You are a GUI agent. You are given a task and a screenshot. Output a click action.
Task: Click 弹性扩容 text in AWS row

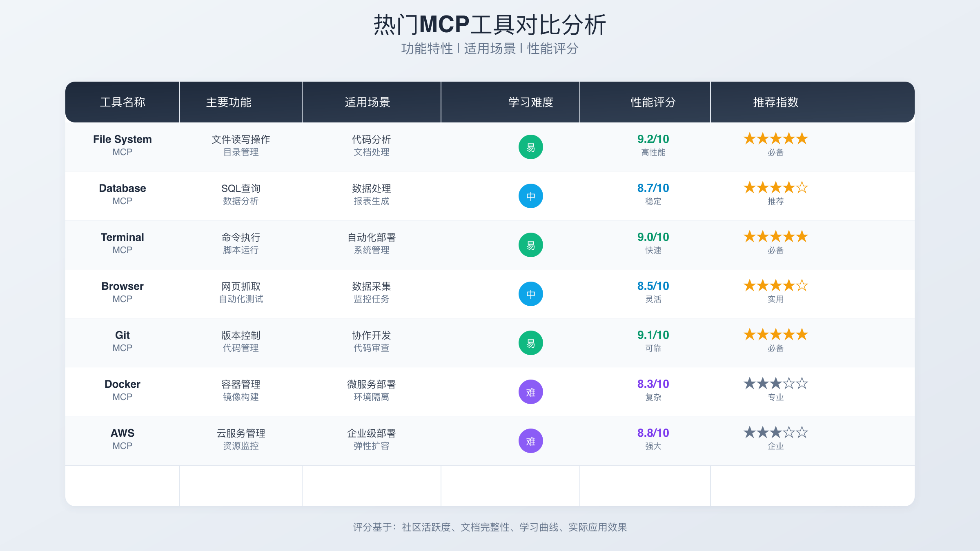[x=372, y=446]
